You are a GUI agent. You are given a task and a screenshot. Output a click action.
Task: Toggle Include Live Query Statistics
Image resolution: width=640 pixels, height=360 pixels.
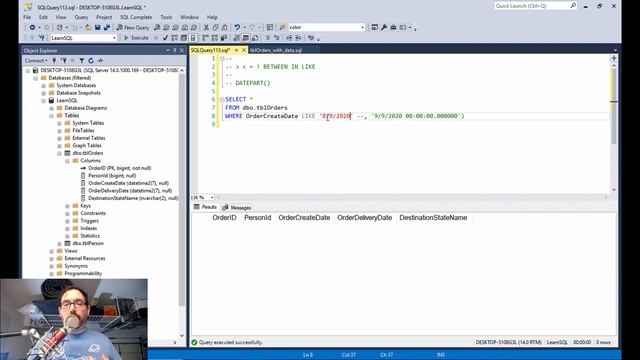[x=214, y=38]
